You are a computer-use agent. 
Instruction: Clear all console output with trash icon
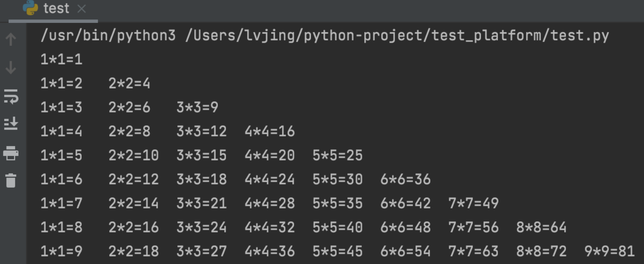(x=11, y=180)
